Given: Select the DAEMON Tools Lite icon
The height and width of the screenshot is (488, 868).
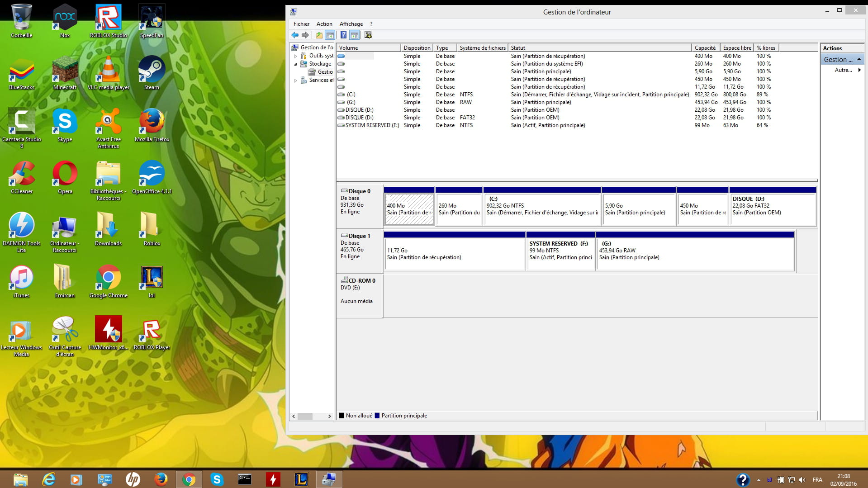Looking at the screenshot, I should (21, 232).
